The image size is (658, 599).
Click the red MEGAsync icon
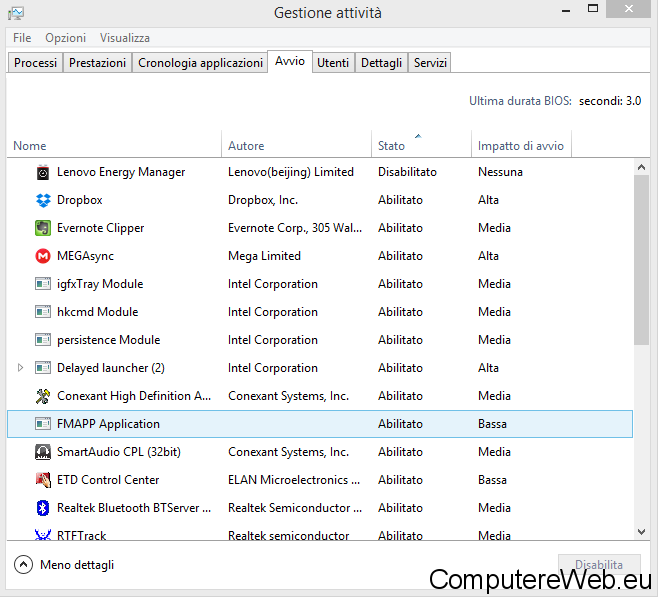pyautogui.click(x=43, y=256)
